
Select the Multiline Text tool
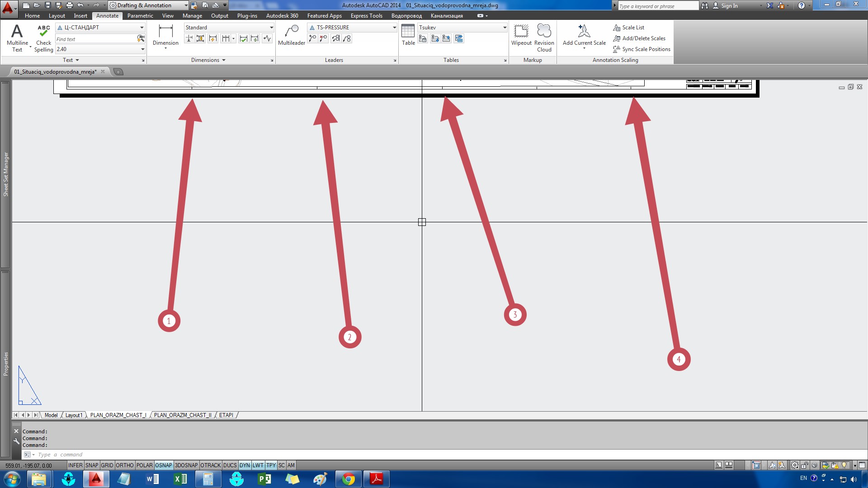pyautogui.click(x=17, y=38)
